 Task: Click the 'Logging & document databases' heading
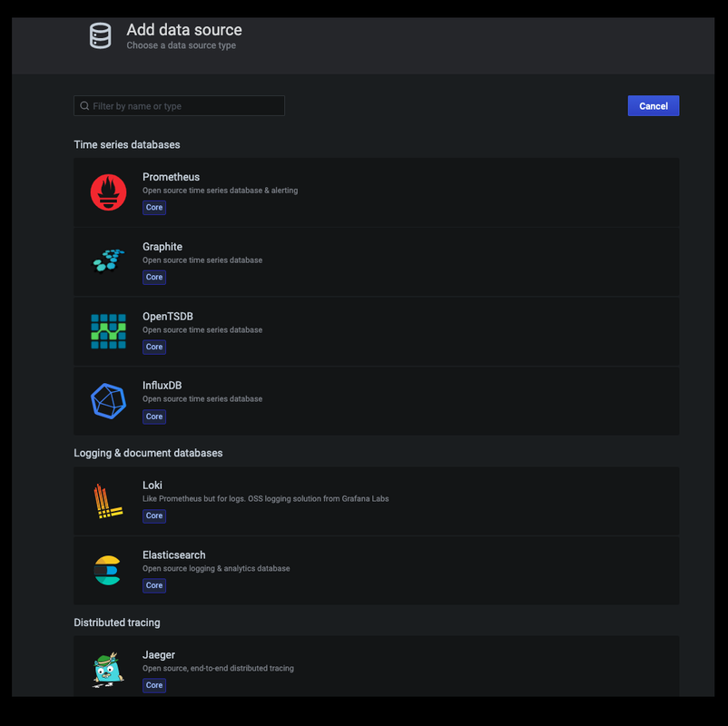point(148,453)
